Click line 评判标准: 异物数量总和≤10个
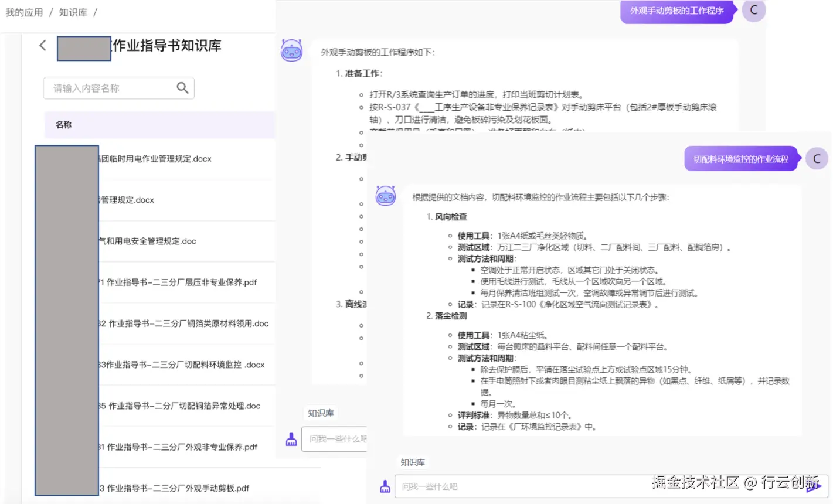 (x=515, y=416)
